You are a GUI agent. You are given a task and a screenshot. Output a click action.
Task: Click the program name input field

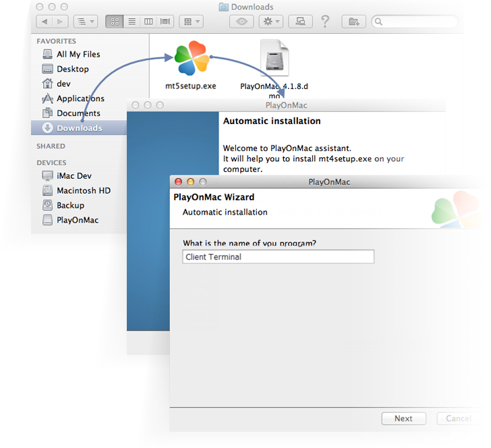(278, 256)
